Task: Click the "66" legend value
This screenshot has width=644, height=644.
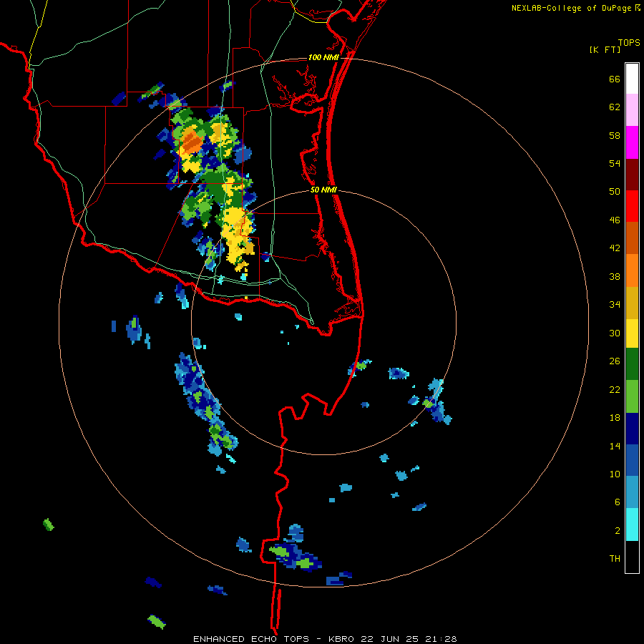Action: [x=615, y=79]
